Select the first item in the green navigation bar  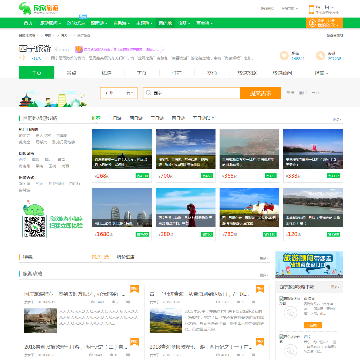click(x=28, y=23)
